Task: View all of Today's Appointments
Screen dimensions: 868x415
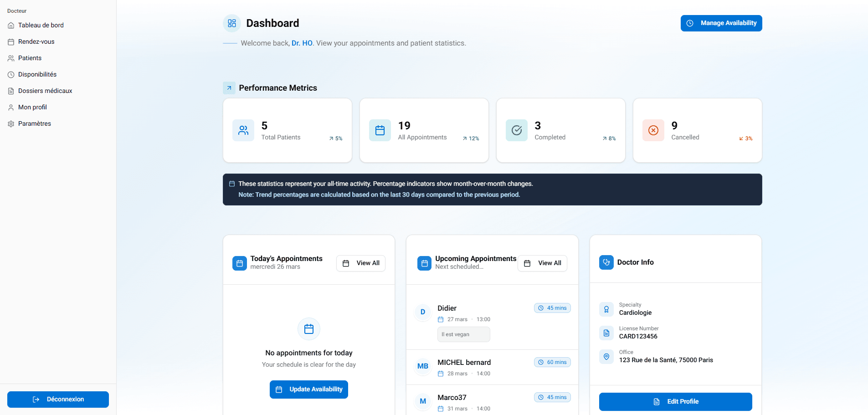Action: click(361, 263)
